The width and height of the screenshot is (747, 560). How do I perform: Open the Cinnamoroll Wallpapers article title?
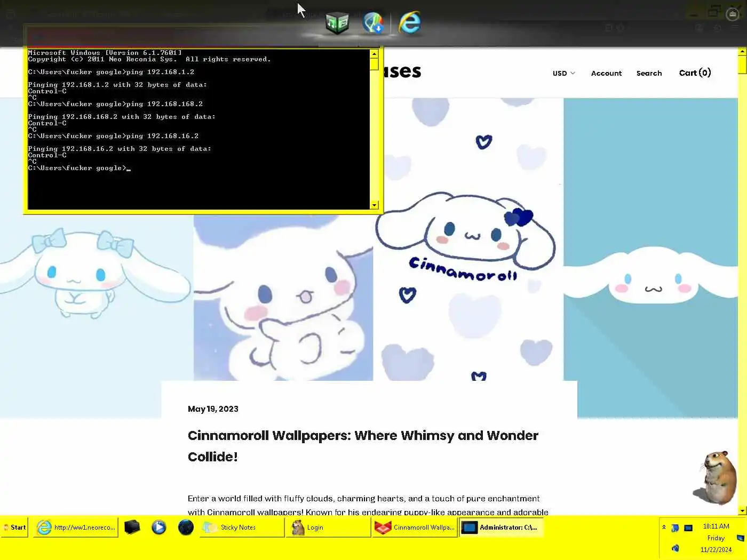click(363, 446)
